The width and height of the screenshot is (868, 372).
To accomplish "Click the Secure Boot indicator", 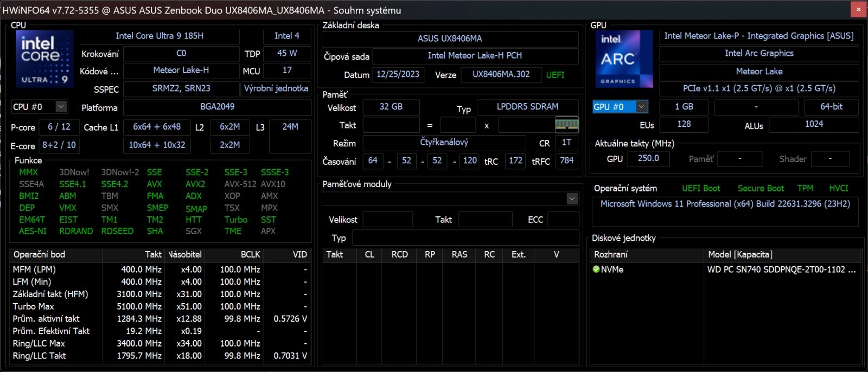I will [761, 189].
